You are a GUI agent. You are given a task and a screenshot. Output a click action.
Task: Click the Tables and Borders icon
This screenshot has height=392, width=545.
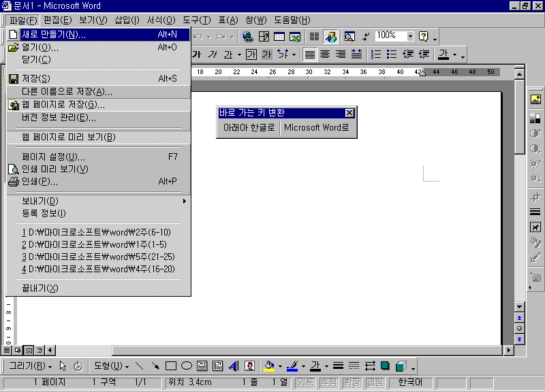[264, 37]
